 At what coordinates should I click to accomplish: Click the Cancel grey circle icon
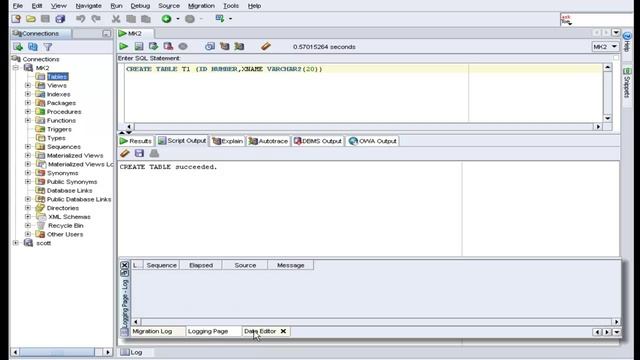[x=183, y=47]
